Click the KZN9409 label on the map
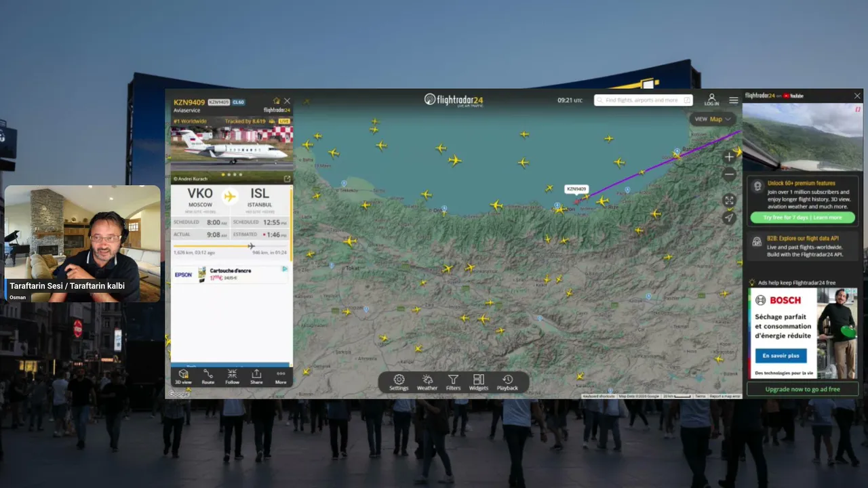 pos(576,189)
